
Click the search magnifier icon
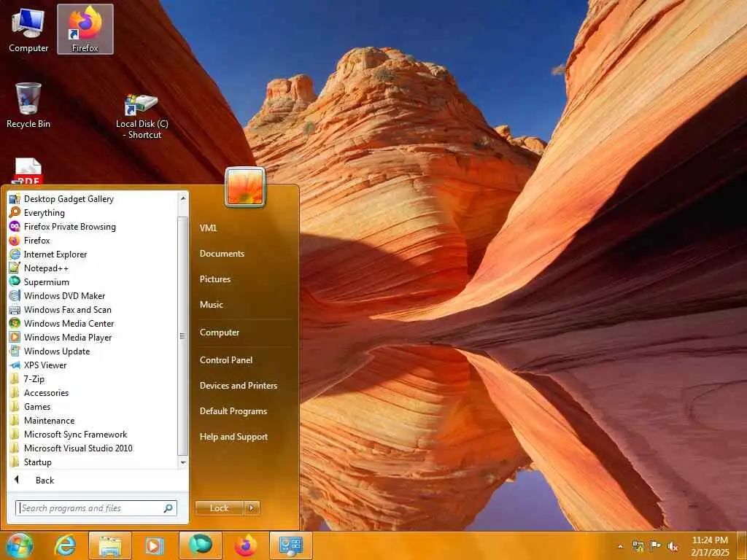169,508
